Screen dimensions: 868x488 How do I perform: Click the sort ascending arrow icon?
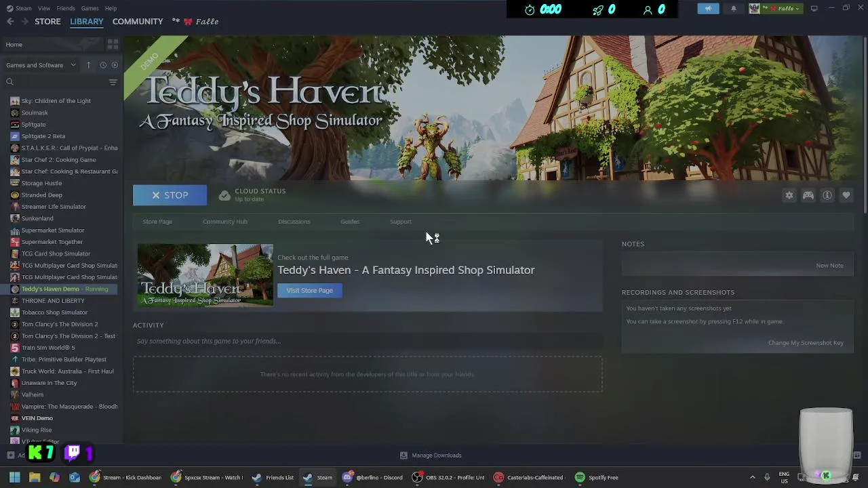(x=88, y=65)
